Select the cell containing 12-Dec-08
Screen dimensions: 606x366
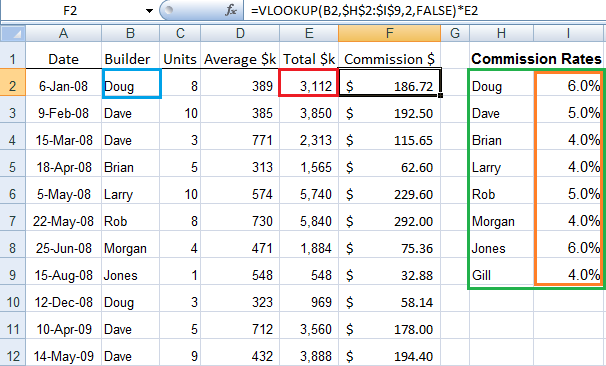(63, 299)
